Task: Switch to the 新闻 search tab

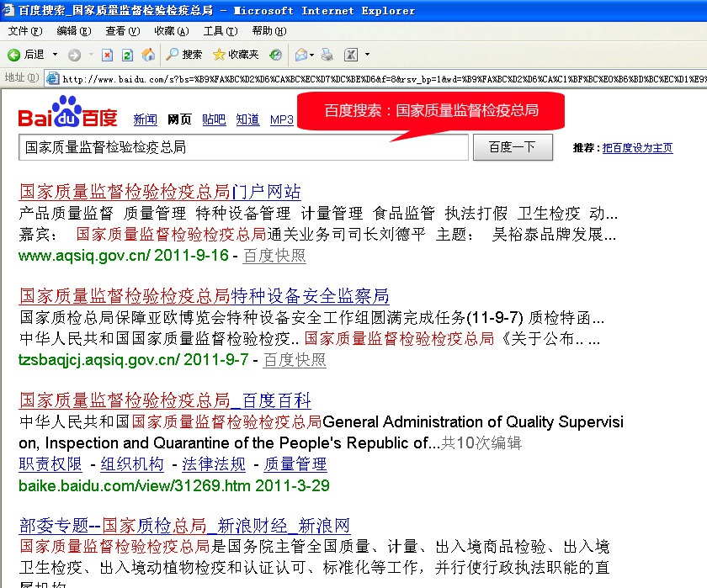Action: coord(145,119)
